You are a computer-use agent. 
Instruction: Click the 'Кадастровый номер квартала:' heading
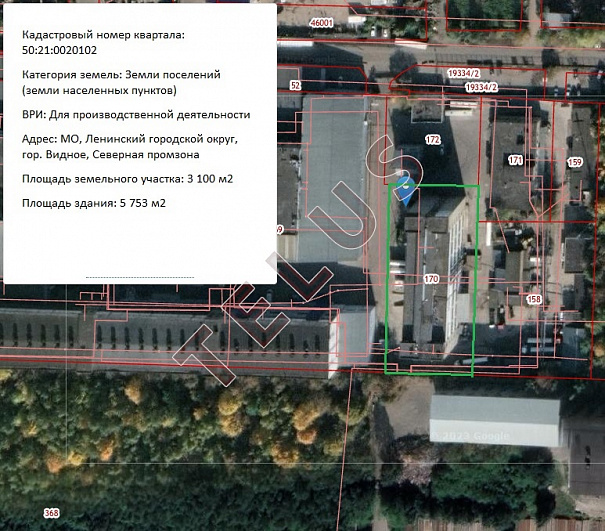(103, 35)
